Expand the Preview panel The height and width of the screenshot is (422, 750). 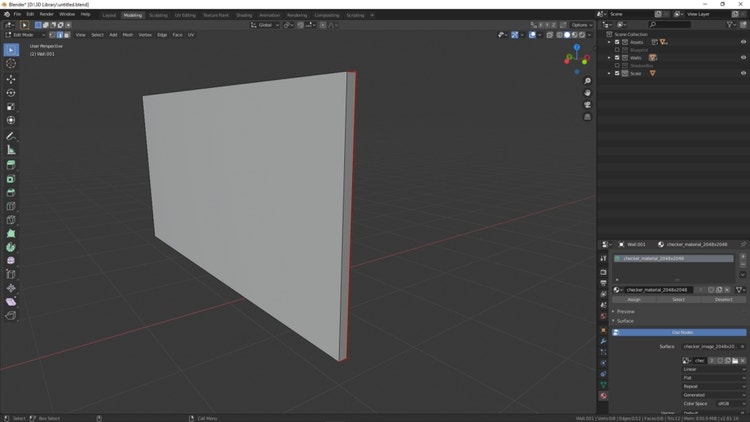(x=625, y=311)
